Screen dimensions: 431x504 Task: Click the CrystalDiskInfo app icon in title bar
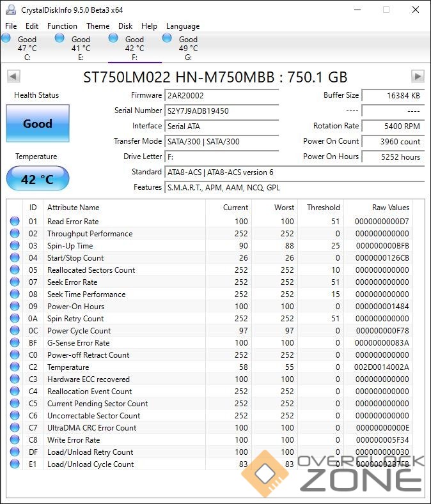(x=10, y=10)
